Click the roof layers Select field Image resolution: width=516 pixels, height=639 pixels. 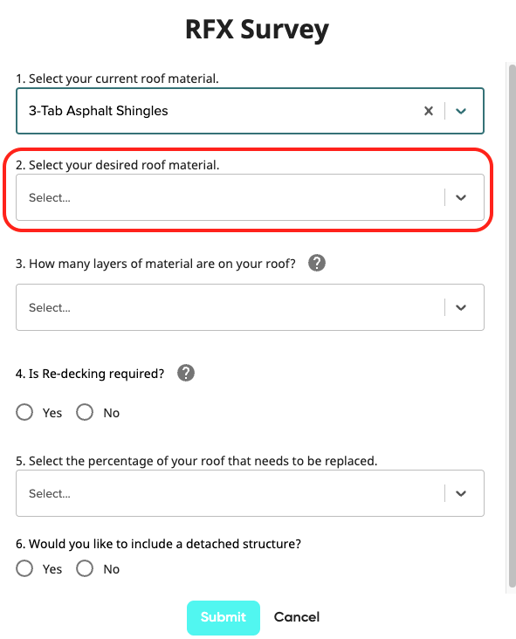pyautogui.click(x=250, y=307)
